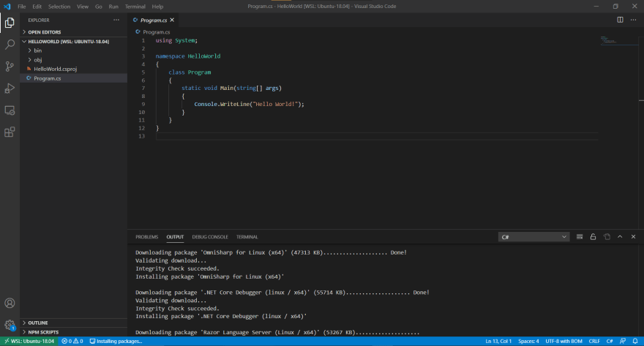Expand the obj folder
This screenshot has width=644, height=346.
click(x=74, y=60)
